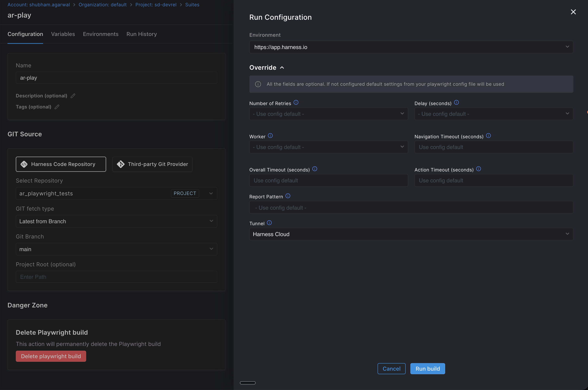Click the Number of Retries info icon
Screen dimensions: 588x390
click(x=296, y=103)
